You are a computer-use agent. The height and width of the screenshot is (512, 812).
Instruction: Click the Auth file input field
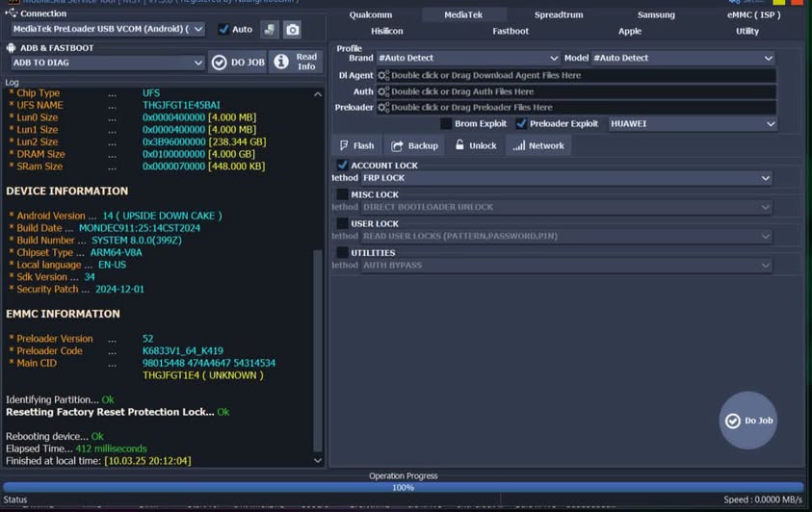576,91
